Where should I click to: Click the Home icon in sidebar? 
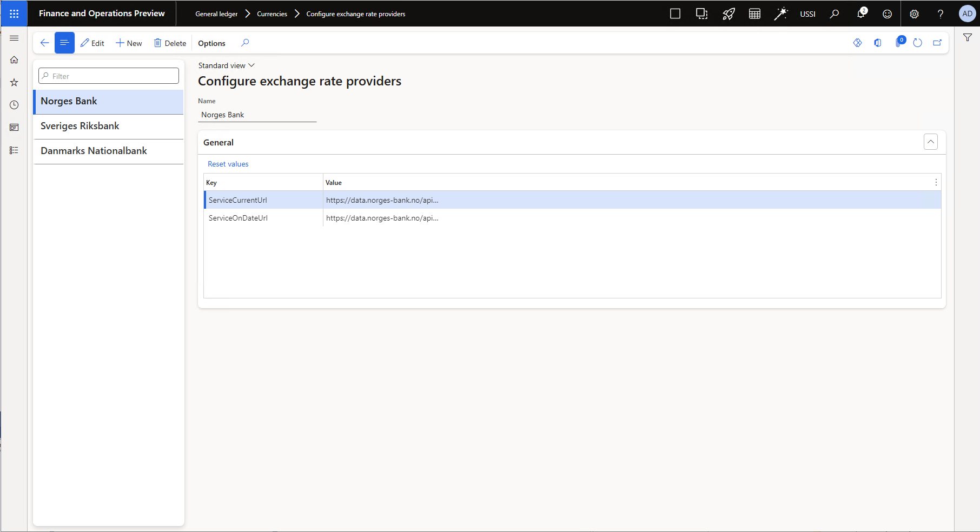tap(14, 60)
